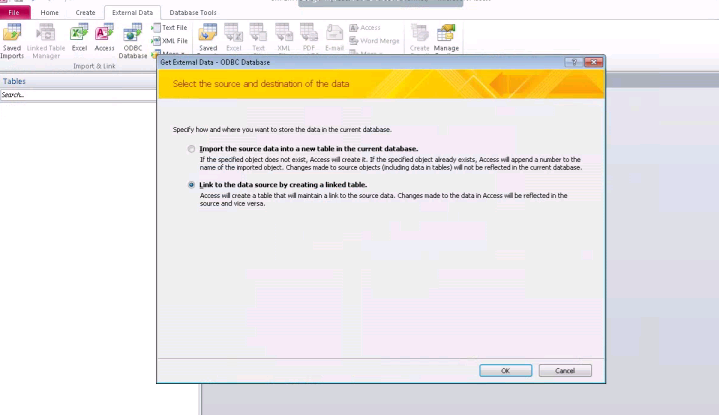The height and width of the screenshot is (415, 719).
Task: Switch to the Database Tools tab
Action: pyautogui.click(x=193, y=12)
